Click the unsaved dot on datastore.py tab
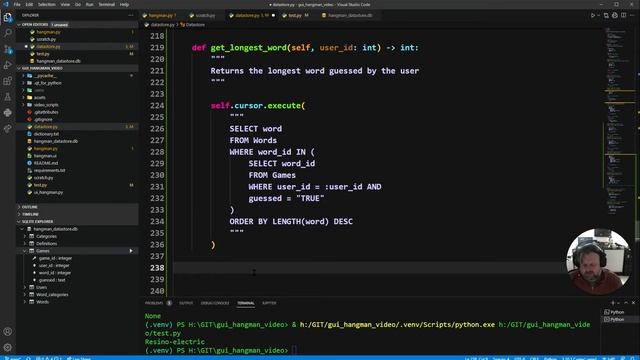Screen dimensions: 640x360 tap(273, 16)
